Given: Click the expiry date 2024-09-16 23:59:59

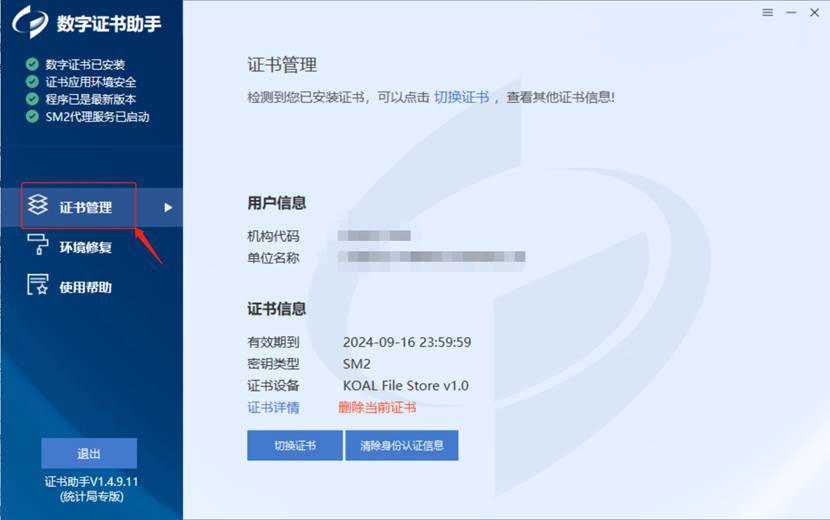Looking at the screenshot, I should pyautogui.click(x=407, y=342).
